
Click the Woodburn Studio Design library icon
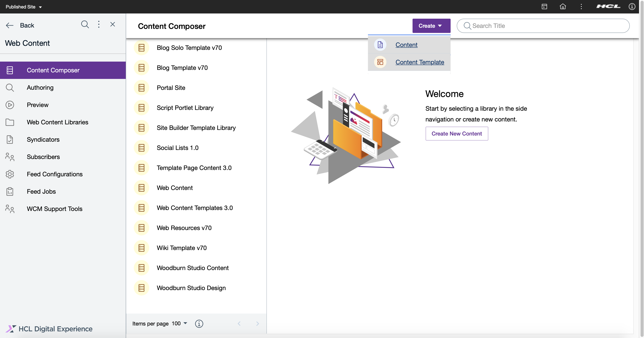click(x=141, y=288)
